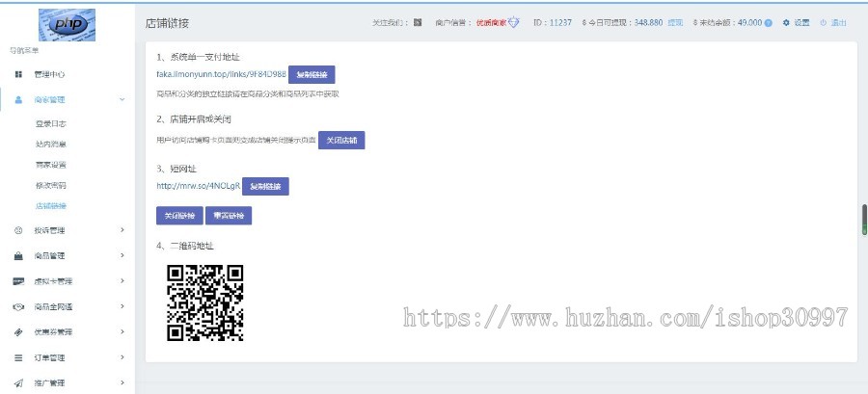This screenshot has height=394, width=868.
Task: Open 站内消息 submenu item
Action: coord(50,144)
